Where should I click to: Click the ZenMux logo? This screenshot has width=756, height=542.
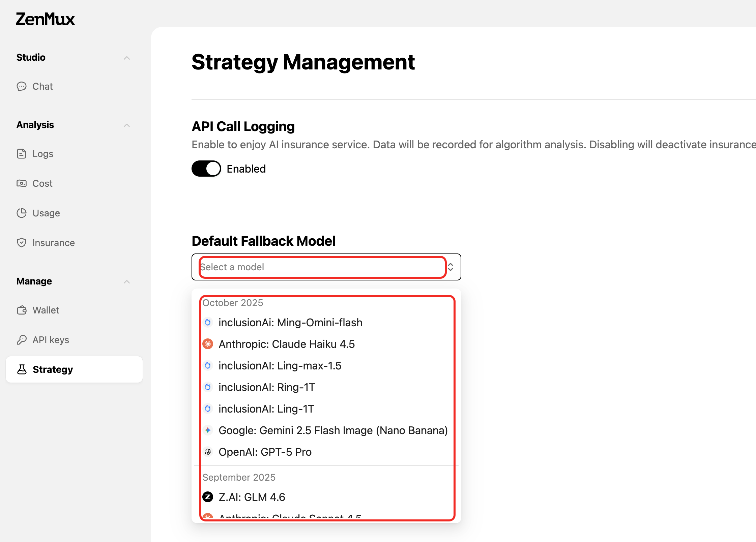point(45,19)
